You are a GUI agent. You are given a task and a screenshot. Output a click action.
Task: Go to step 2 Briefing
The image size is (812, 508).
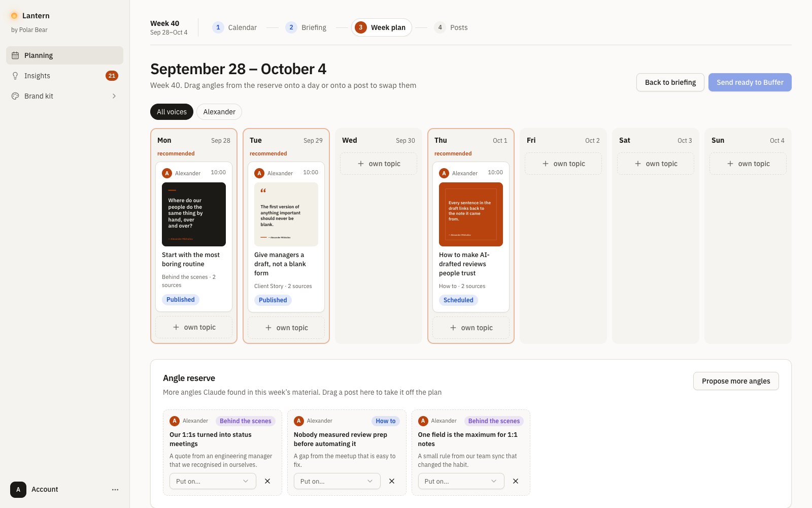coord(306,27)
